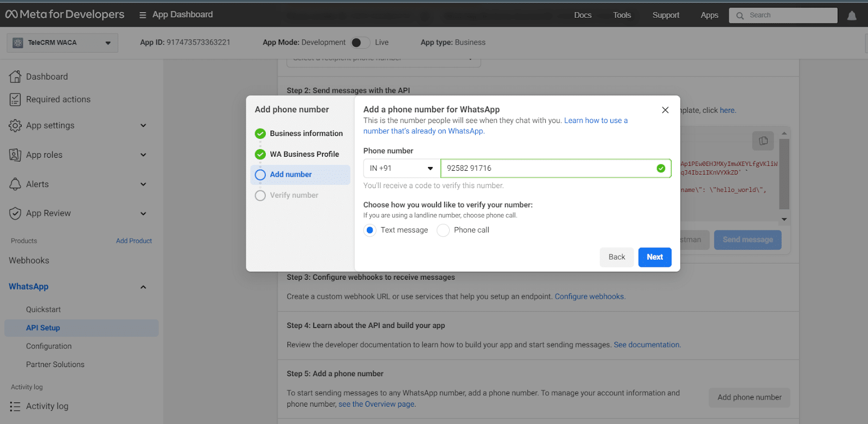Click the App ID 917473573363221 text
The image size is (868, 424).
(x=185, y=42)
